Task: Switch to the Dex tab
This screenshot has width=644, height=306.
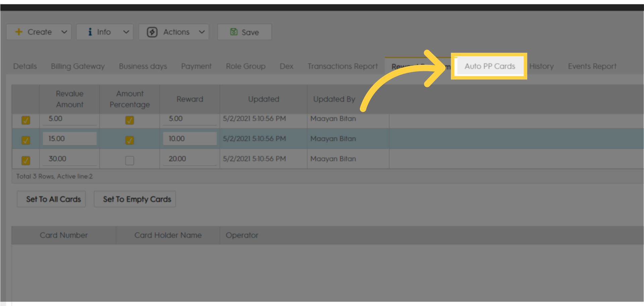Action: (286, 67)
